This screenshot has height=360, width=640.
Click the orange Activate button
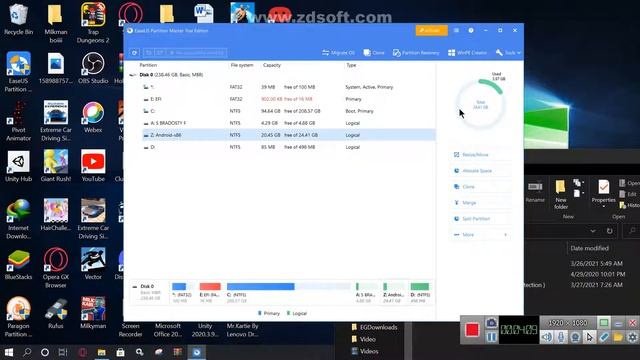(x=431, y=31)
